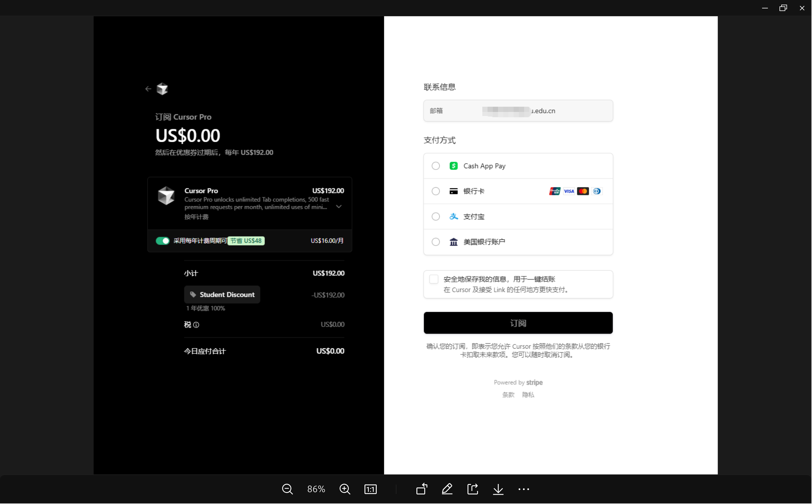
Task: Edit image with the pencil icon
Action: 447,489
